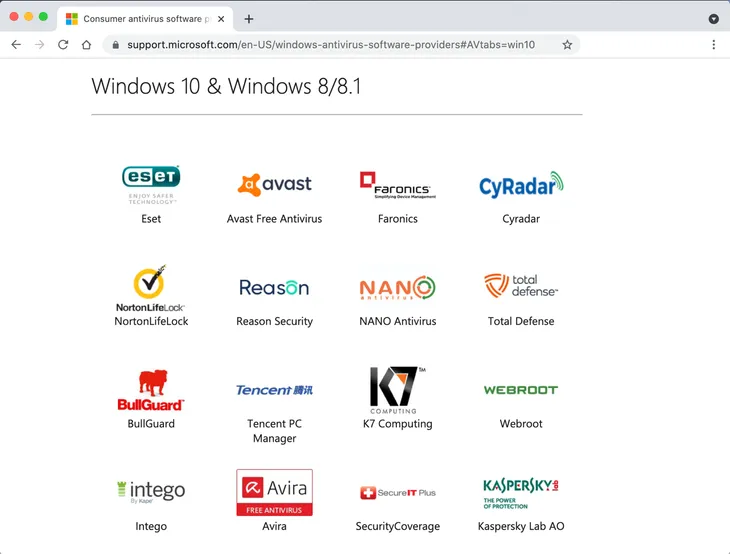Image resolution: width=730 pixels, height=554 pixels.
Task: Open the Eset link
Action: pyautogui.click(x=151, y=219)
